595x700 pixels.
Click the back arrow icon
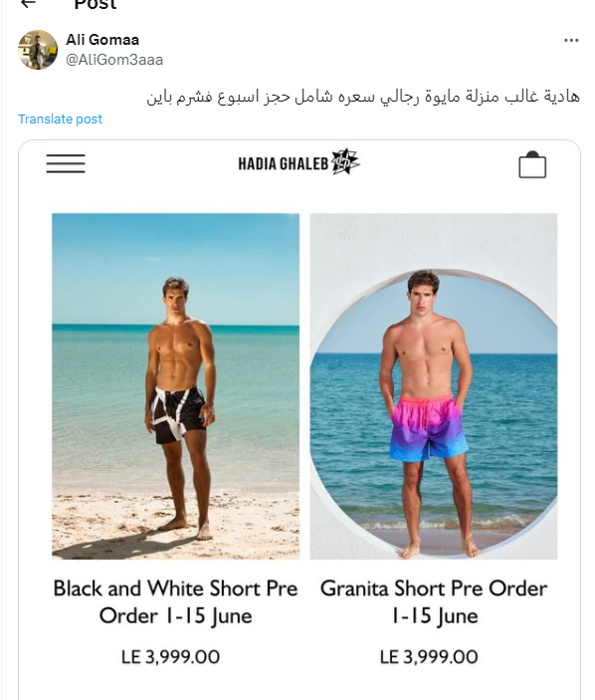[x=29, y=4]
